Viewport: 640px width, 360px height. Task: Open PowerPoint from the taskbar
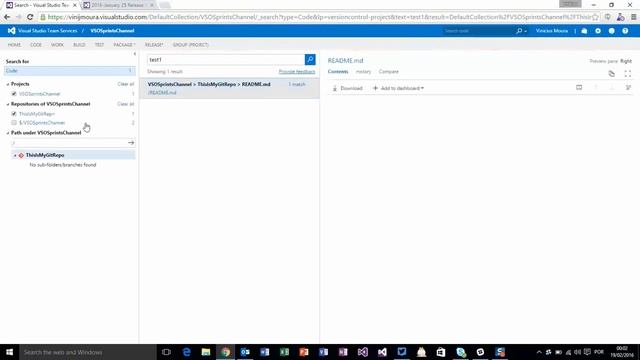(304, 352)
